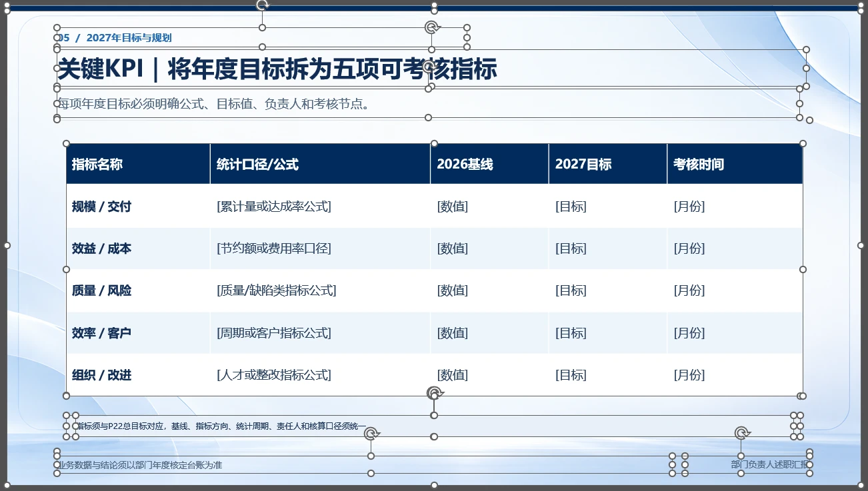Click the [月份] cell in 效率 / 客户 row
The width and height of the screenshot is (868, 491).
735,332
